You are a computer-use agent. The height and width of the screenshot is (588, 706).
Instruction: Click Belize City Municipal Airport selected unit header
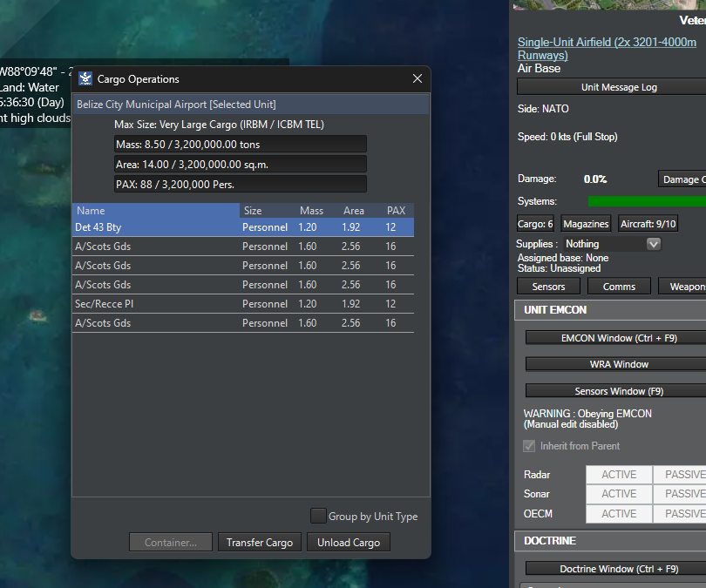[x=251, y=105]
